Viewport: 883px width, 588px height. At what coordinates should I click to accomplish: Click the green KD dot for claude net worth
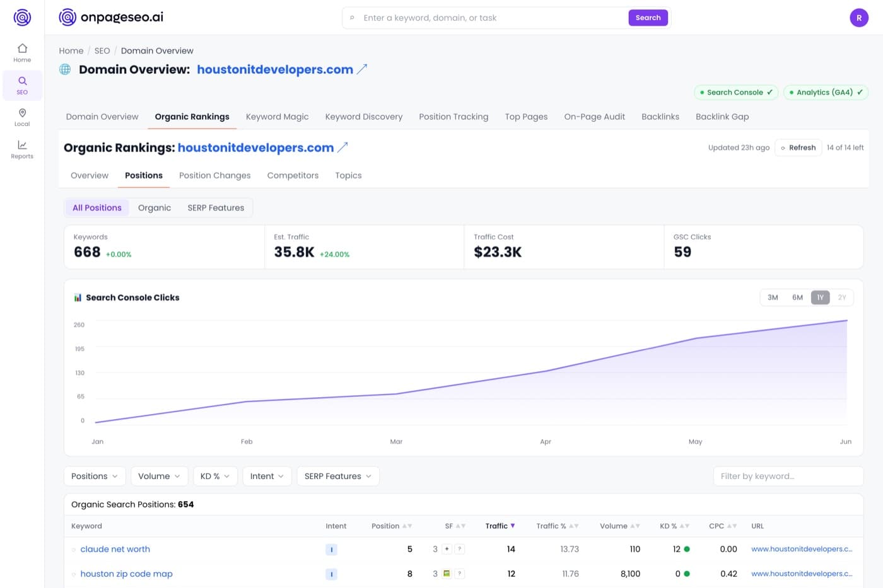pyautogui.click(x=687, y=549)
